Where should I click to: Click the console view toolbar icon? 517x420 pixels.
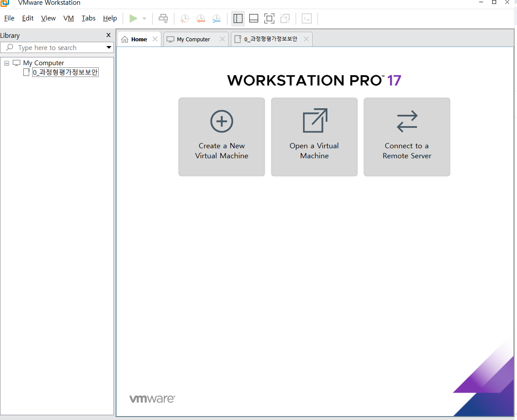[x=307, y=18]
